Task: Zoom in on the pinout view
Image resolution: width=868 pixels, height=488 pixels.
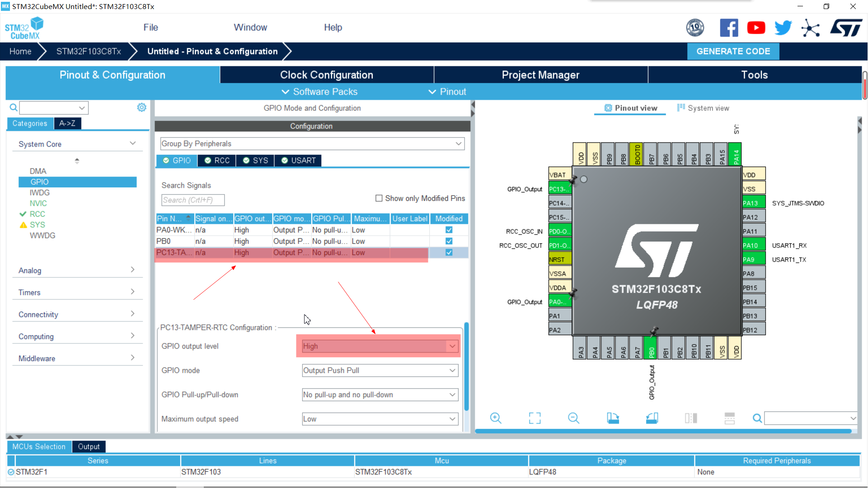Action: pyautogui.click(x=496, y=418)
